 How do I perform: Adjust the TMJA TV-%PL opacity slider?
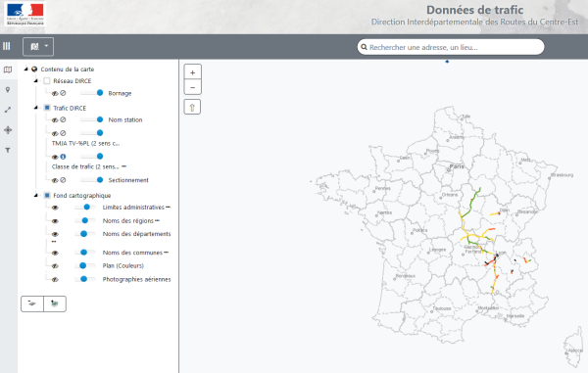point(92,133)
